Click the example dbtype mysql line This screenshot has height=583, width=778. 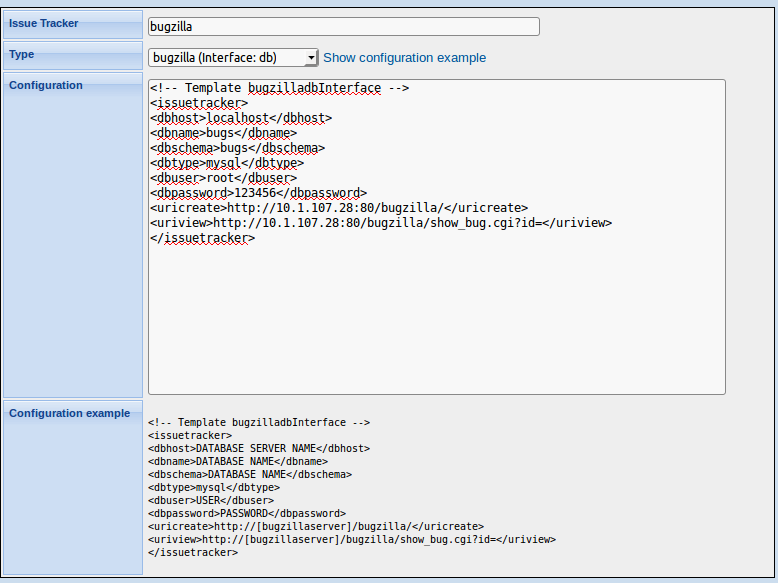click(x=214, y=487)
